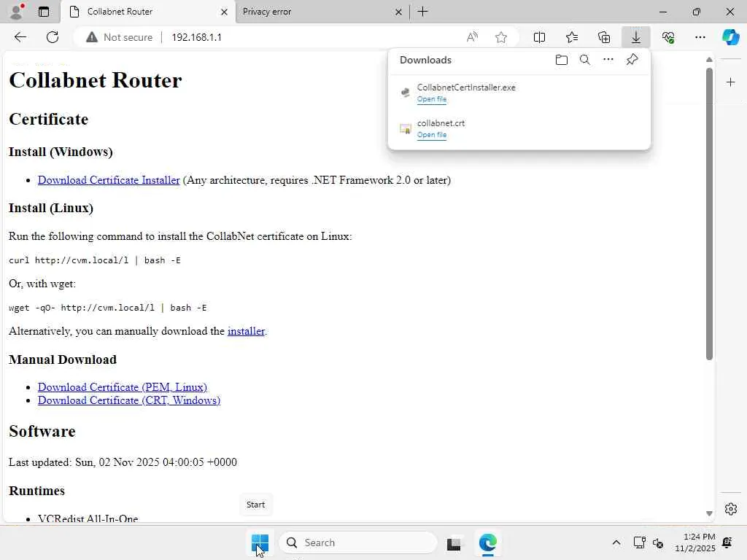Open more options in Downloads panel

click(608, 60)
